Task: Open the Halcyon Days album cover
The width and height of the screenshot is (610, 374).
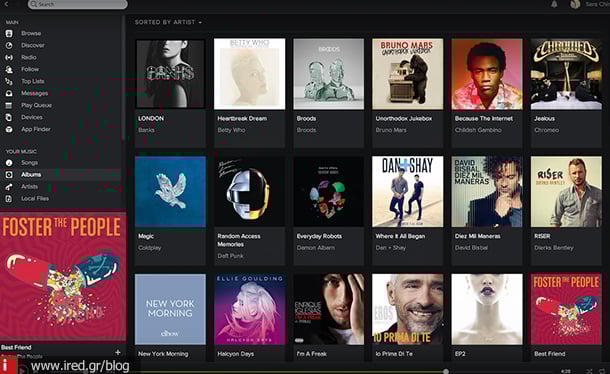Action: tap(249, 309)
